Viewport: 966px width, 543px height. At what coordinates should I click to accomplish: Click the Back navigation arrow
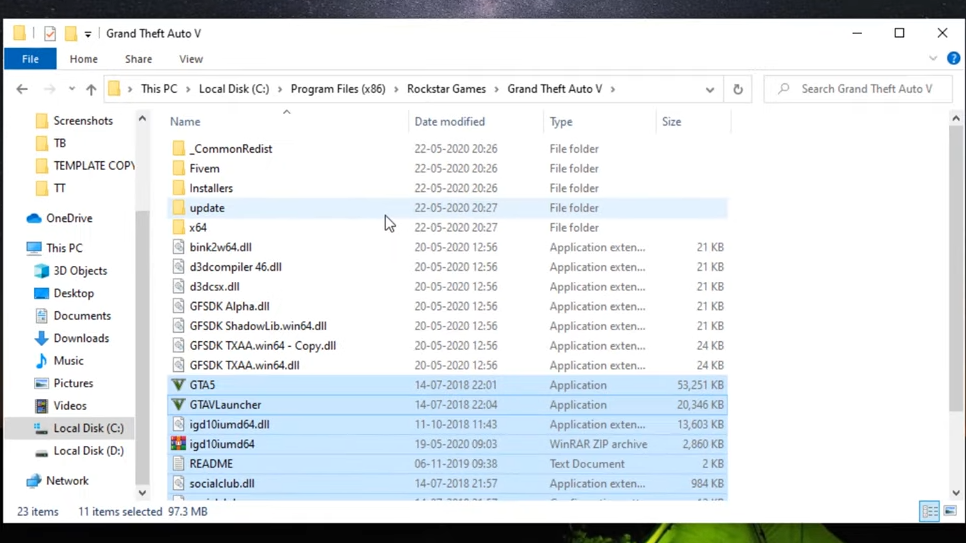coord(22,89)
